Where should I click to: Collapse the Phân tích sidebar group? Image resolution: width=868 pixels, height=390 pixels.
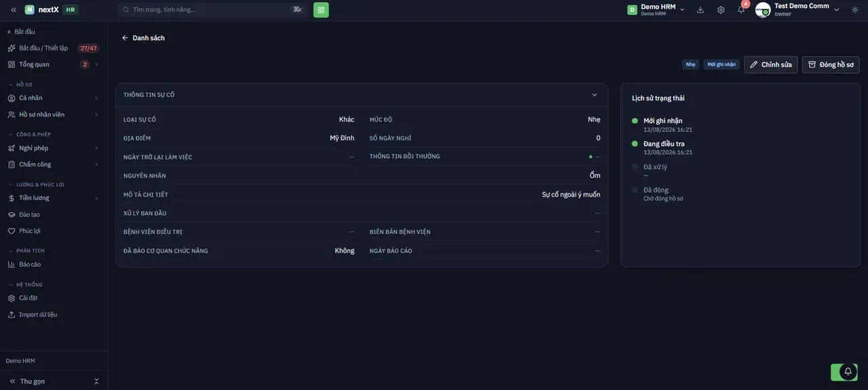[x=26, y=251]
